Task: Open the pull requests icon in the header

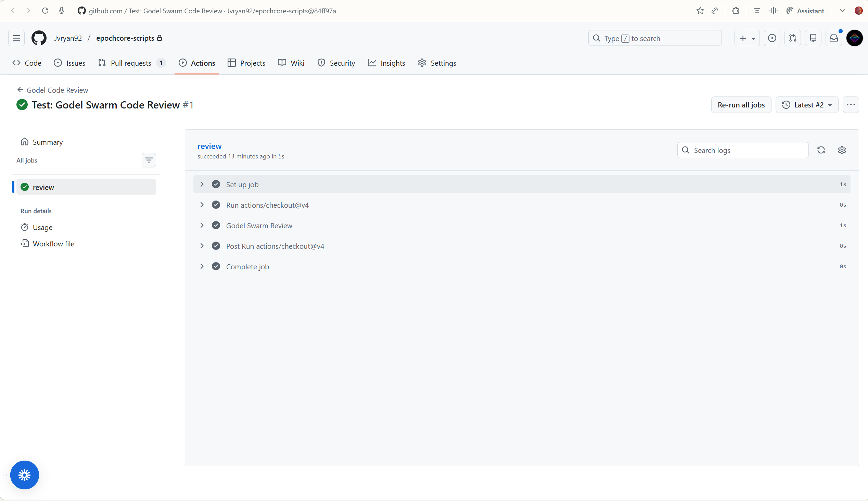Action: (x=792, y=38)
